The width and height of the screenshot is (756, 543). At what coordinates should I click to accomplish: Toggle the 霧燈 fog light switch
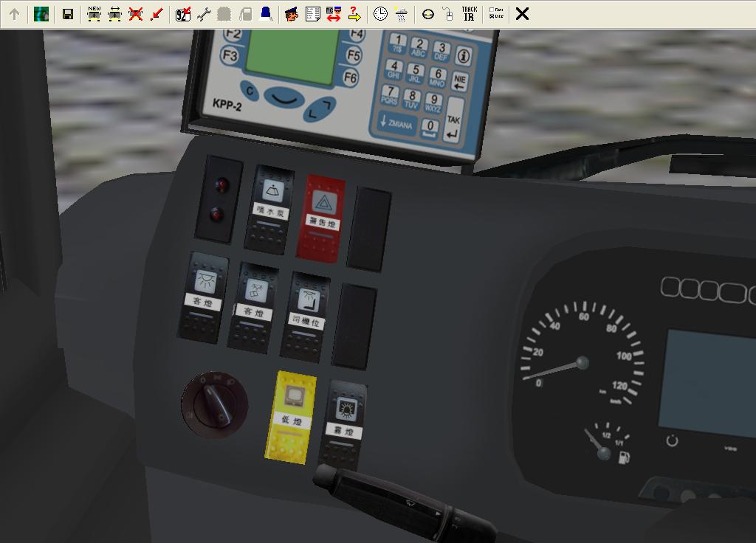pos(343,426)
